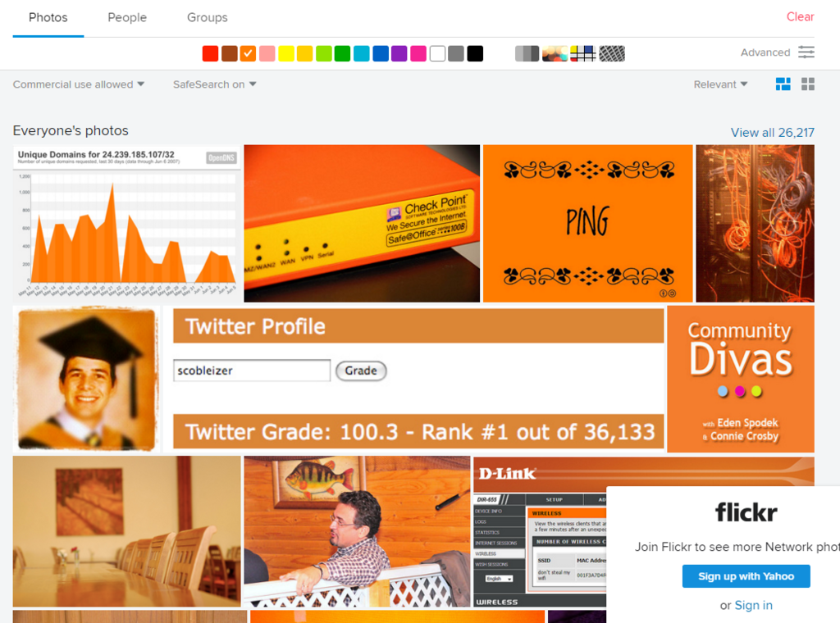840x623 pixels.
Task: Uncheck the selected orange color filter
Action: [248, 53]
